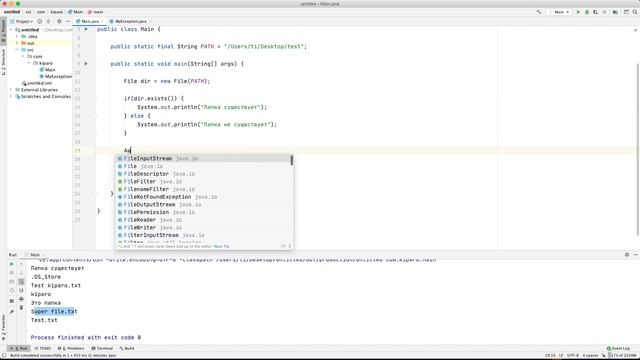The image size is (640, 360).
Task: Open the Search Everywhere magnifier icon
Action: pyautogui.click(x=635, y=12)
